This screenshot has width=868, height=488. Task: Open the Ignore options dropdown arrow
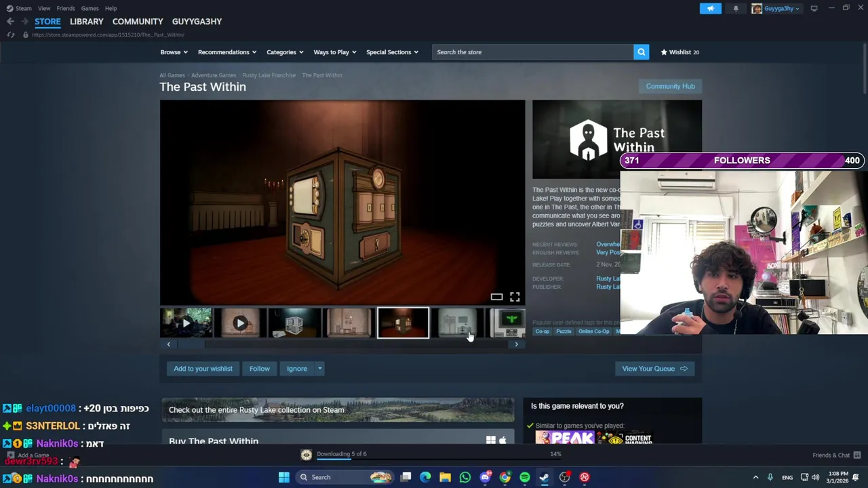(319, 369)
